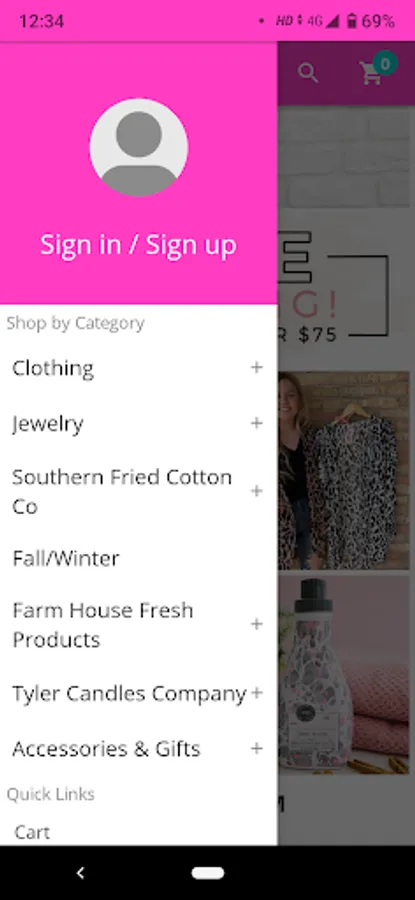Tap Sign in / Sign up
The width and height of the screenshot is (415, 900).
tap(138, 246)
